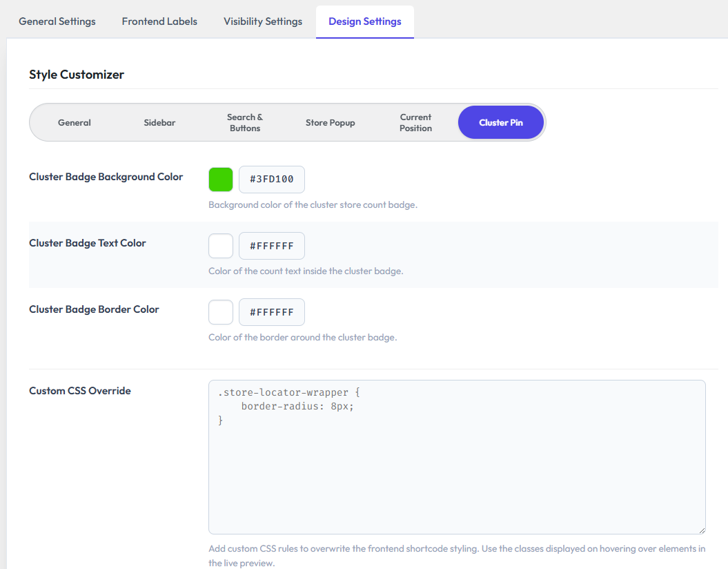Click the 'Background color of the cluster store count badge' hint
The width and height of the screenshot is (728, 569).
(313, 205)
